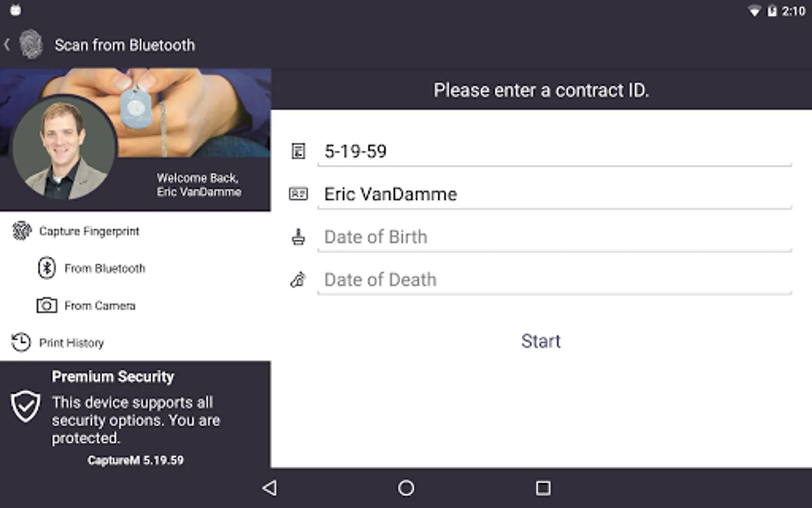Tap the back chevron in the top bar
812x508 pixels.
point(7,45)
